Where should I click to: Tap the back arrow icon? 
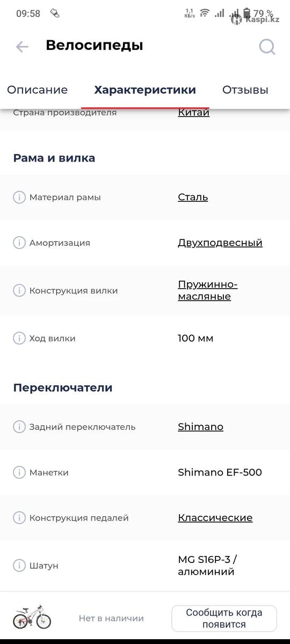pos(22,47)
